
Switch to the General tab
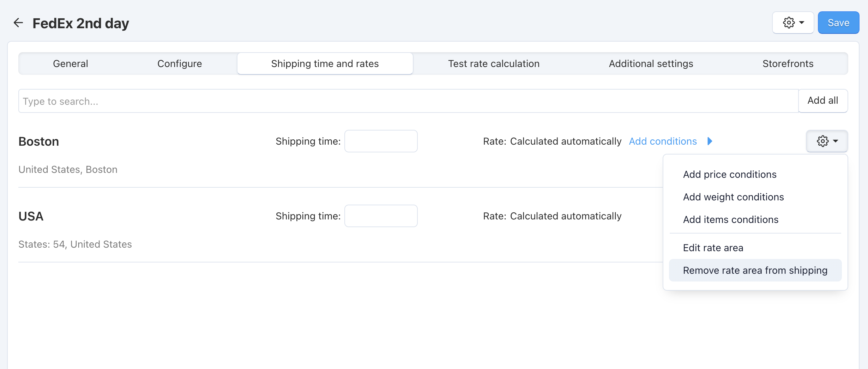(71, 63)
